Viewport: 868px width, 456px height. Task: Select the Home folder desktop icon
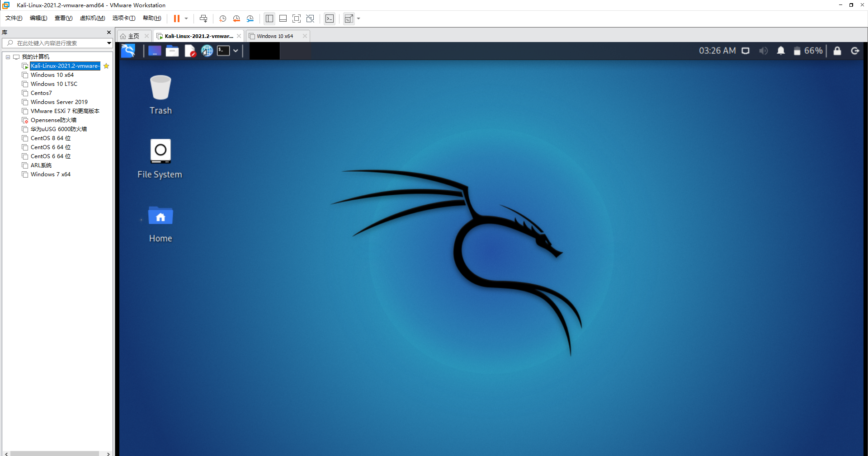pyautogui.click(x=160, y=225)
